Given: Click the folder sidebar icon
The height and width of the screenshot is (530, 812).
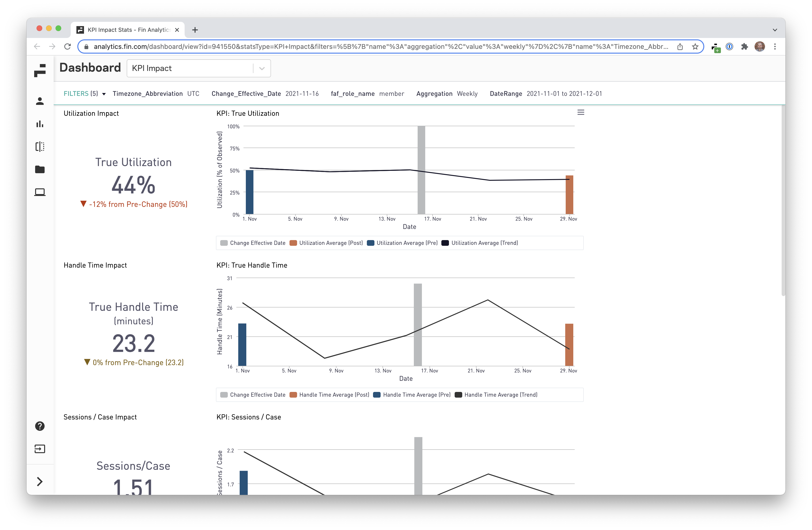Looking at the screenshot, I should click(40, 169).
